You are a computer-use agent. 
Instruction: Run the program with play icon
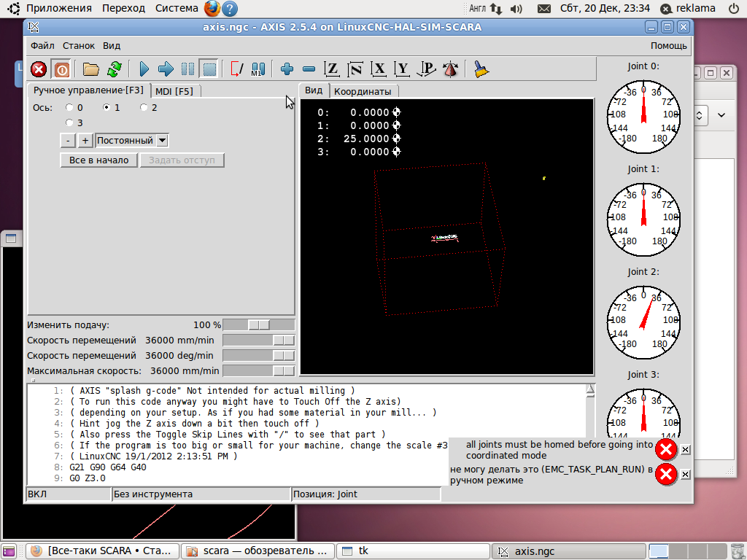coord(144,69)
